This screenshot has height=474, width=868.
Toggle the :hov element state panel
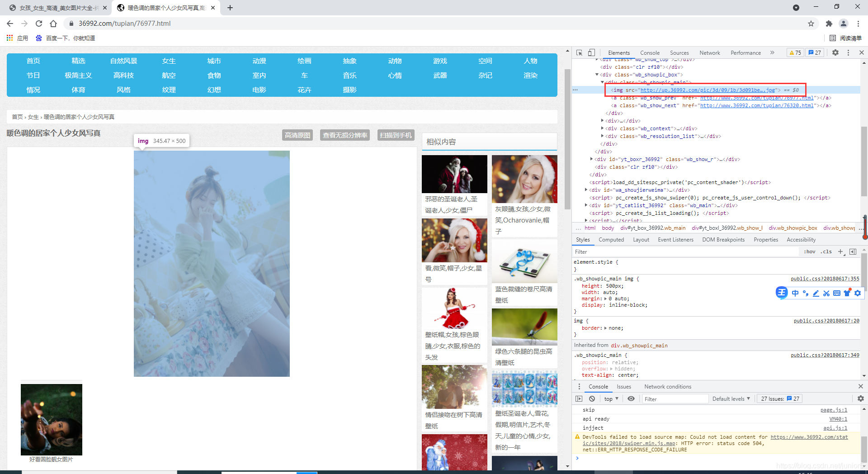click(x=810, y=252)
